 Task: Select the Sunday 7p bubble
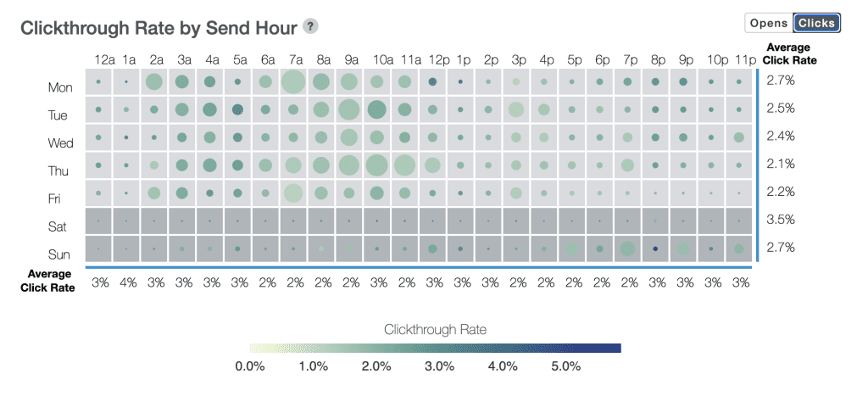627,248
